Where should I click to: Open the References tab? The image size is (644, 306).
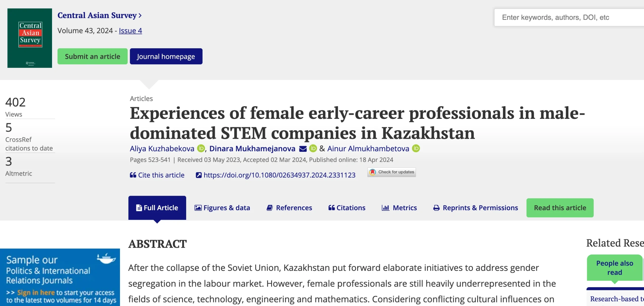(289, 208)
